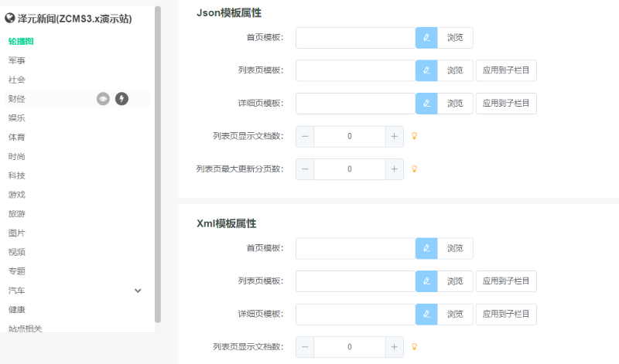Click the lightning publish icon beside 财经
The height and width of the screenshot is (364, 619).
tap(121, 98)
